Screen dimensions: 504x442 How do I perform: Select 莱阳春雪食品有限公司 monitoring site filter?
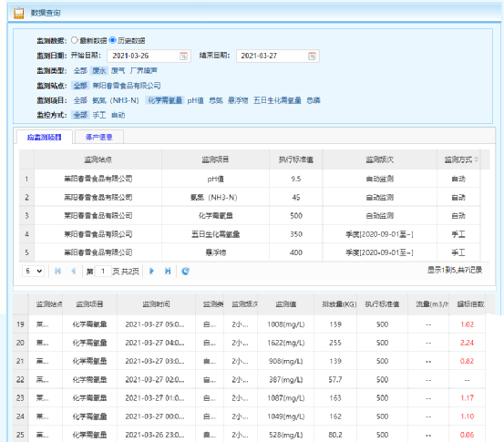127,86
